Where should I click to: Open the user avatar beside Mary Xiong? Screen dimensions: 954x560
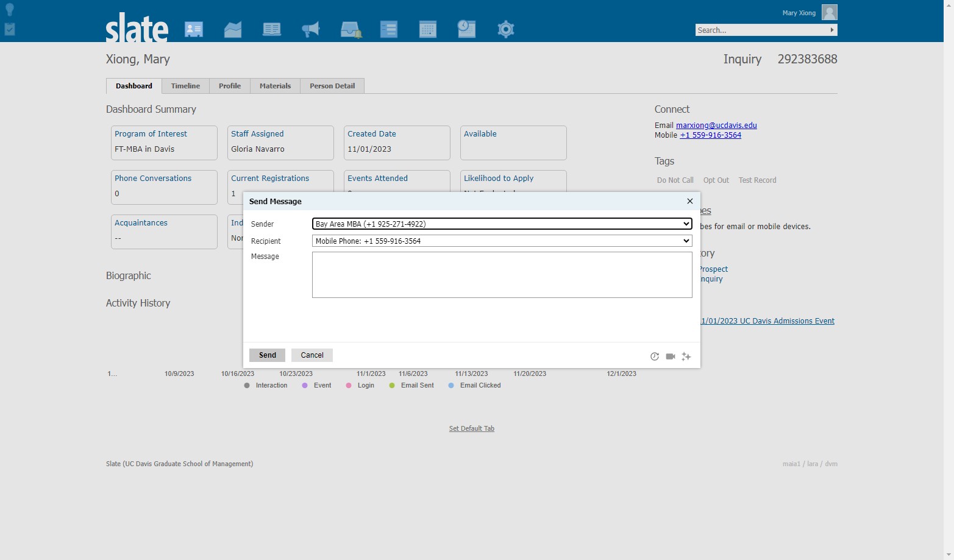(830, 12)
